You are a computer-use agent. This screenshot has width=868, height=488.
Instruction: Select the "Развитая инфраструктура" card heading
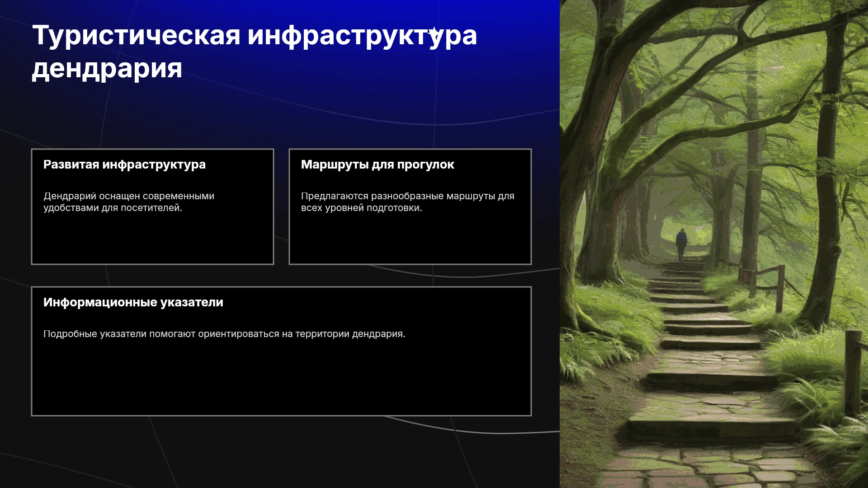tap(124, 164)
